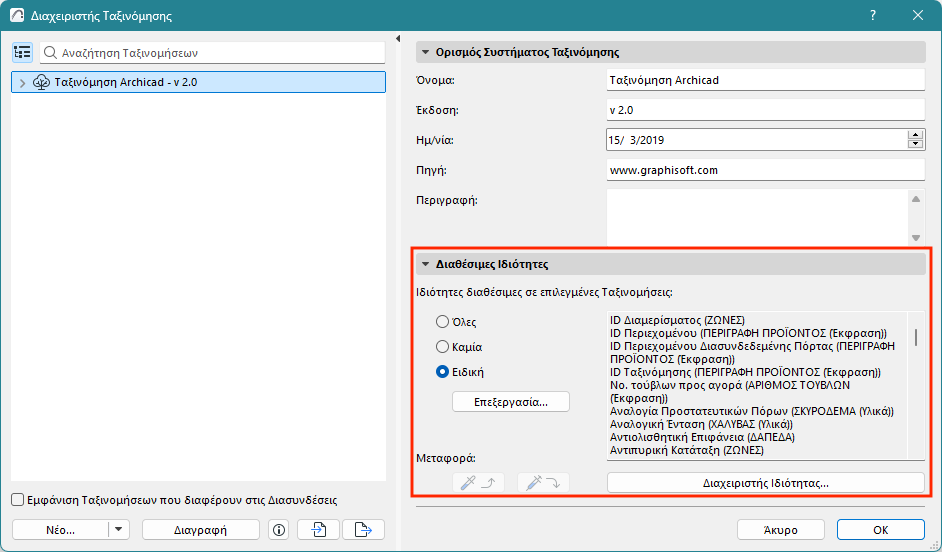Click Αντιολισθητική Επιφάνεια (ΔΑΠΕΔΑ) list entry
Screen dimensions: 942x552
tap(702, 437)
